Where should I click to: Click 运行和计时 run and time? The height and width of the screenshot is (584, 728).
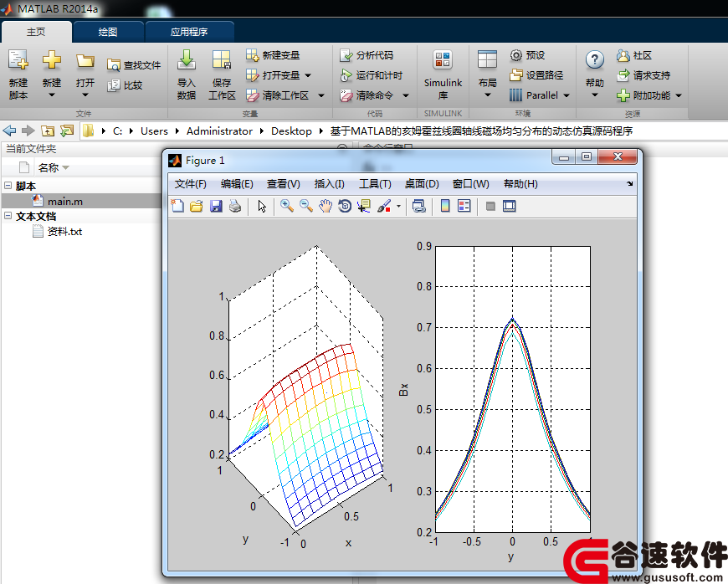371,75
